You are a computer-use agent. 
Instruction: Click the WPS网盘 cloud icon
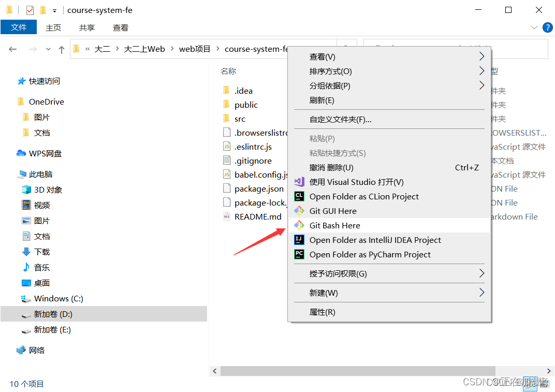[x=21, y=153]
